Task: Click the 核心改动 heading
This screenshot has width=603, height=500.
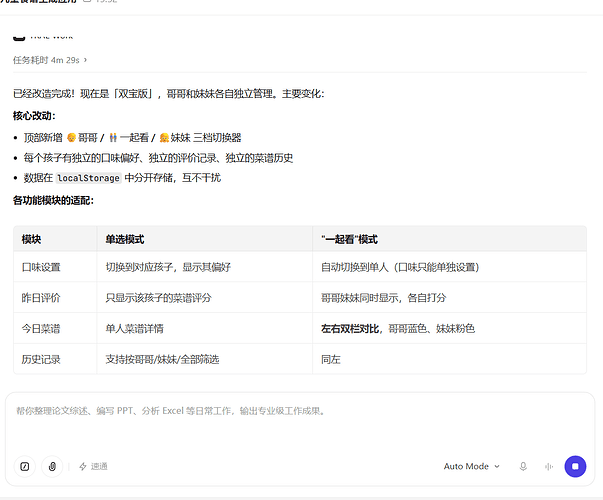Action: coord(34,116)
